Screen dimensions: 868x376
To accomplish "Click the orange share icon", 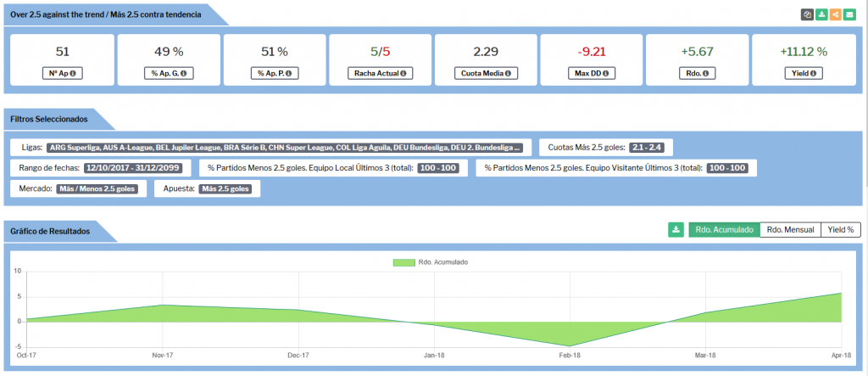I will click(x=836, y=14).
